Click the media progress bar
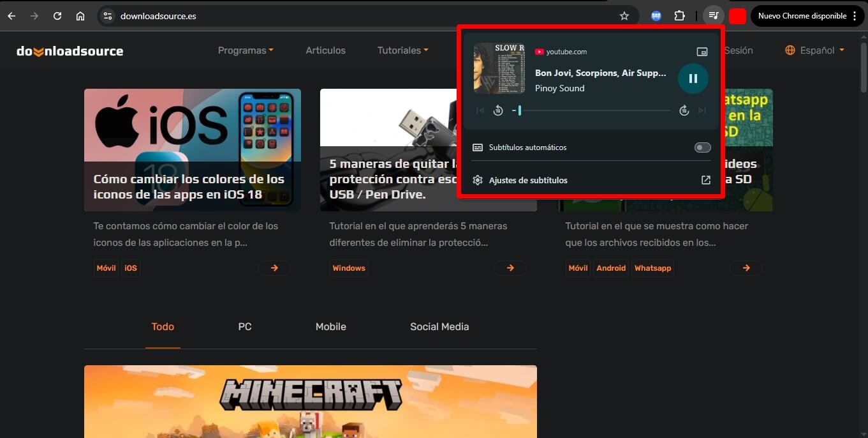 click(x=591, y=110)
